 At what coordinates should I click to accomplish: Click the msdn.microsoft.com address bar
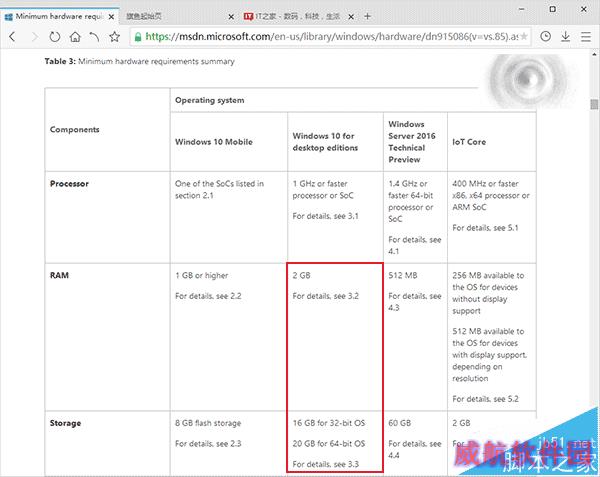pyautogui.click(x=329, y=37)
